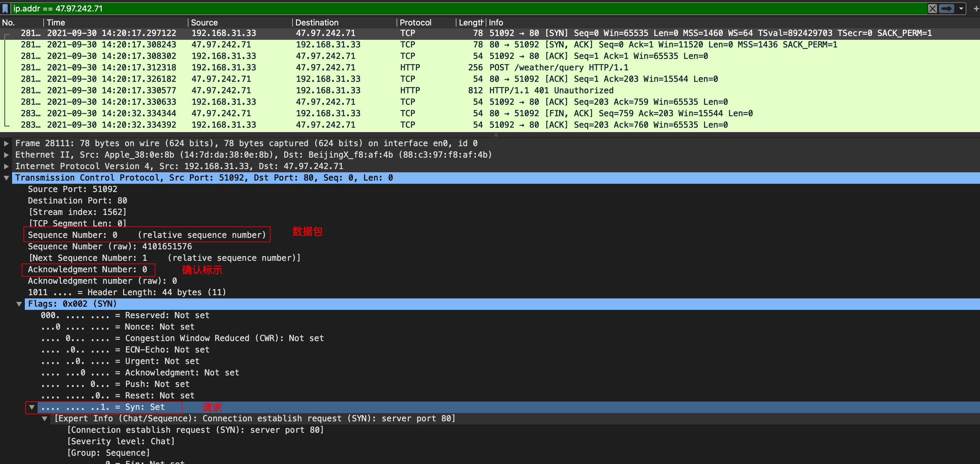Sort packets by the No. column header

(22, 23)
